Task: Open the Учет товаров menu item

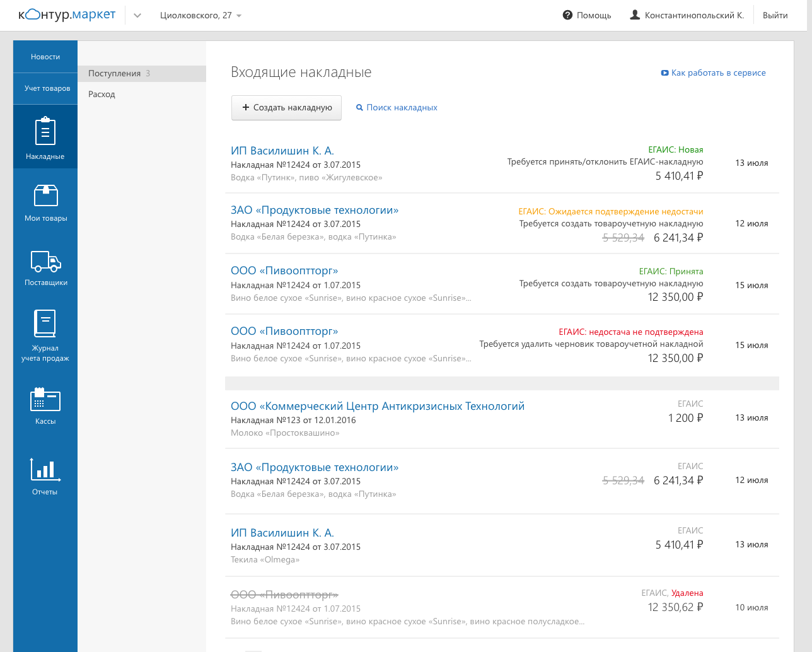Action: 47,88
